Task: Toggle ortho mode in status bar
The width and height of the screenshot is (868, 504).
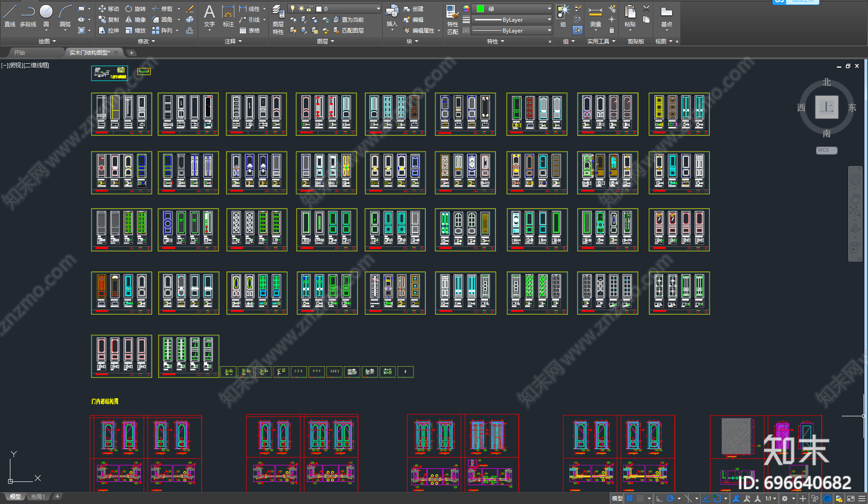Action: (659, 499)
